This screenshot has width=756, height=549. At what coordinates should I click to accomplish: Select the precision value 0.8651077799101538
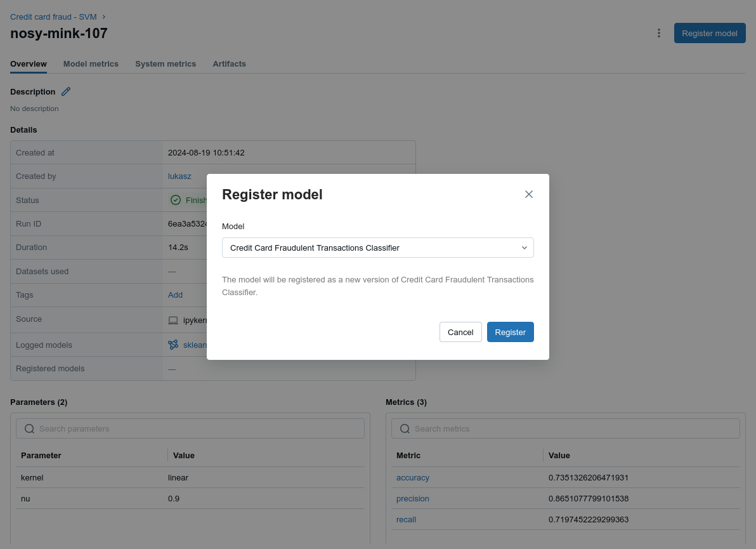[x=588, y=498]
